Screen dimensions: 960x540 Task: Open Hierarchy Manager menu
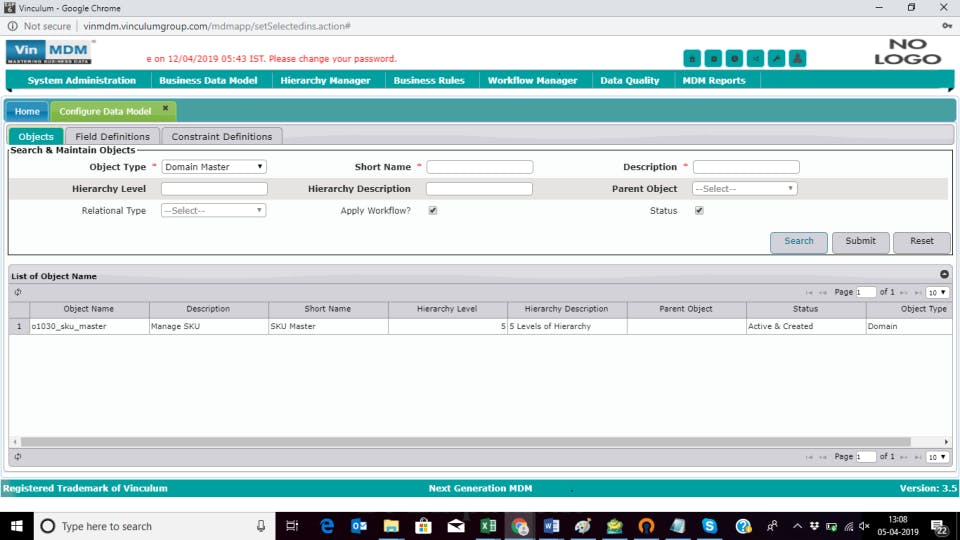(325, 80)
